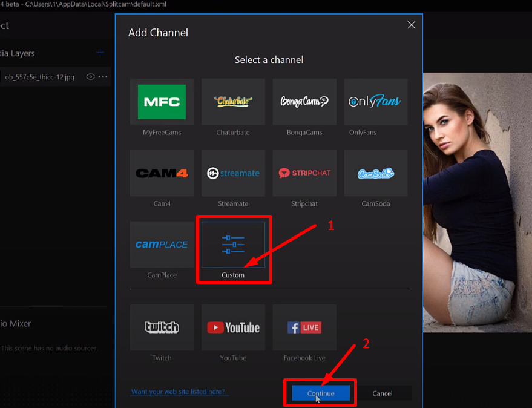Viewport: 532px width, 408px height.
Task: Click the Media Layers panel heading
Action: coord(18,53)
